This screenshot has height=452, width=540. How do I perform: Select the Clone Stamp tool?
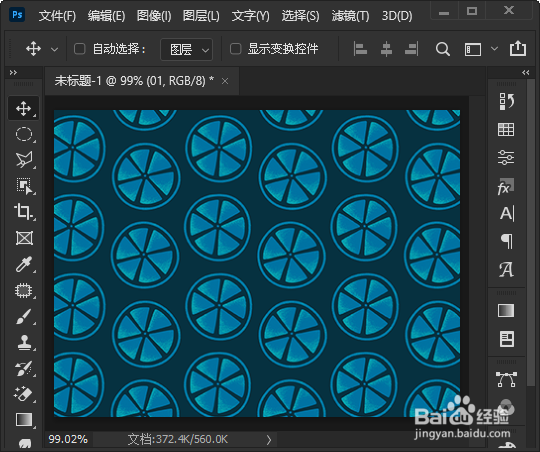24,342
